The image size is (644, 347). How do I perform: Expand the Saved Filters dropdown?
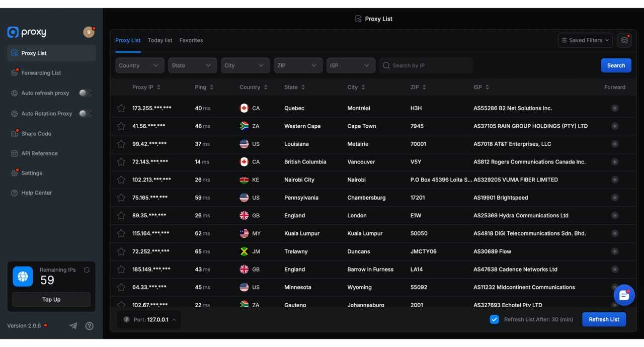coord(585,40)
